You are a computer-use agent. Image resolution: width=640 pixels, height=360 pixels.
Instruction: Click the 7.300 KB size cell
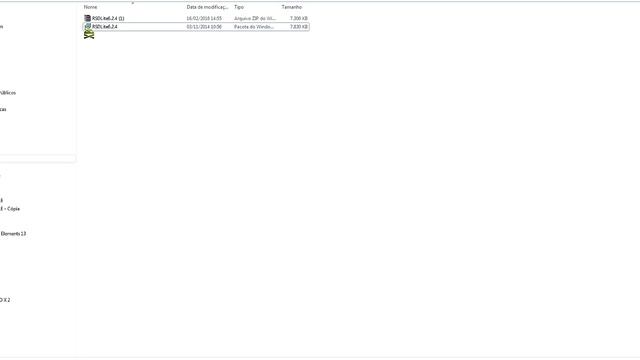[299, 18]
